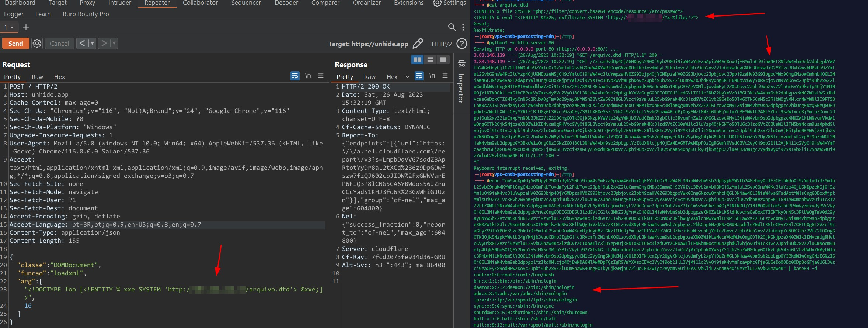
Task: Click the "classe":"DOMDocument" JSON line
Action: click(59, 265)
